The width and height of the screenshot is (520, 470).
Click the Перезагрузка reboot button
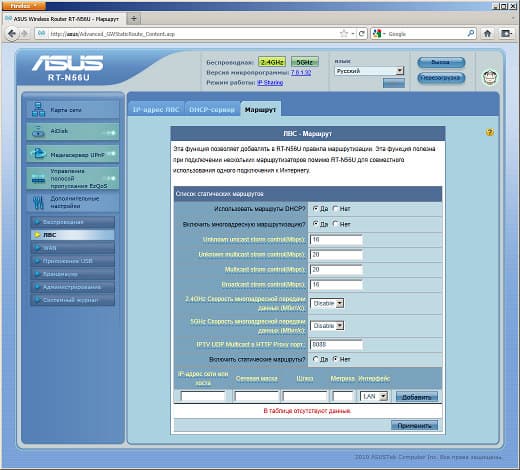click(441, 78)
